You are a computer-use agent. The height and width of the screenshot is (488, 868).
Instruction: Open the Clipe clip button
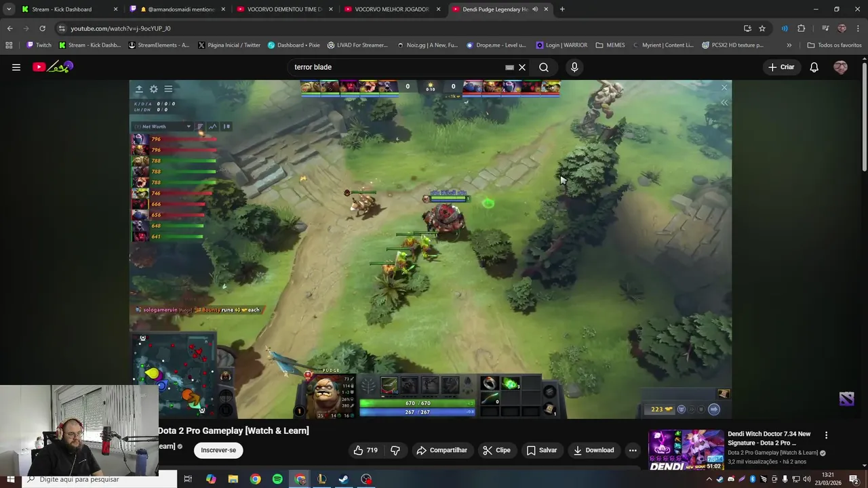[x=496, y=450]
